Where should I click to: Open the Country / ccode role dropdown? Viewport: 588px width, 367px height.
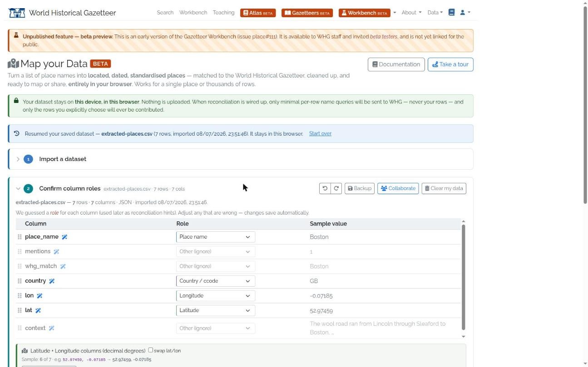216,281
